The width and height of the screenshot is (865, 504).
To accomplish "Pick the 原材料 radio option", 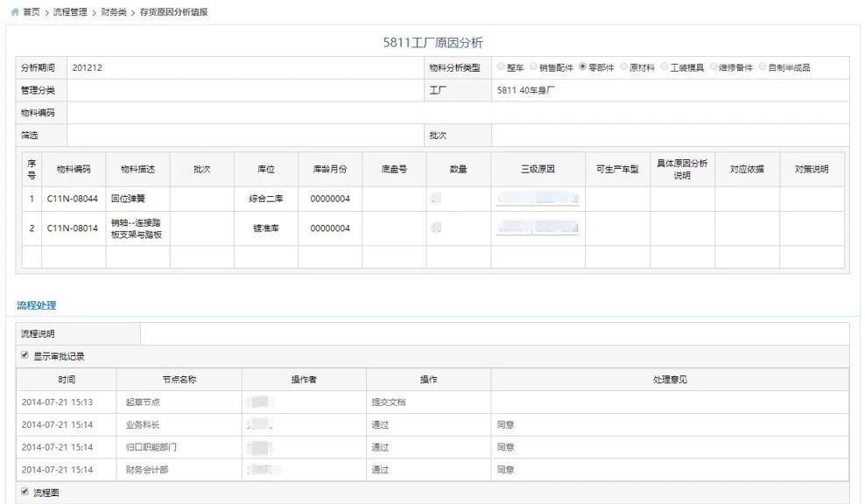I will click(623, 67).
